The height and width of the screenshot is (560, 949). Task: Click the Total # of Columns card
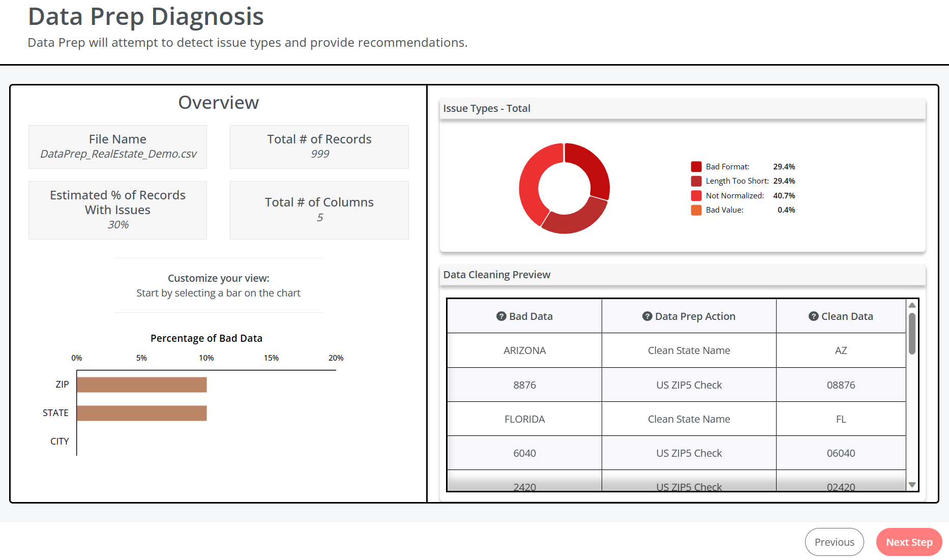tap(319, 210)
